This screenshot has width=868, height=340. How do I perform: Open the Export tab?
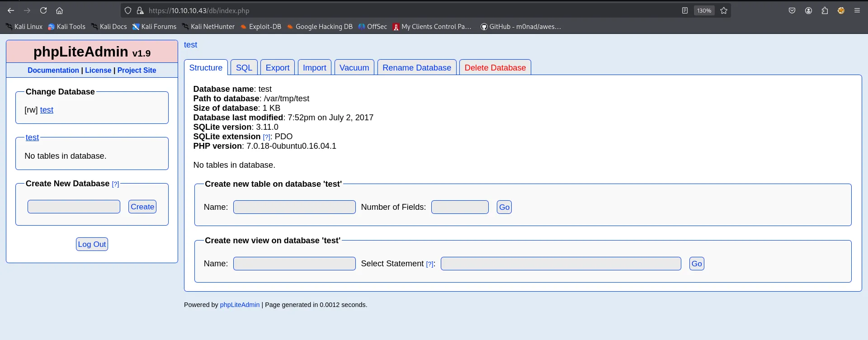point(278,67)
